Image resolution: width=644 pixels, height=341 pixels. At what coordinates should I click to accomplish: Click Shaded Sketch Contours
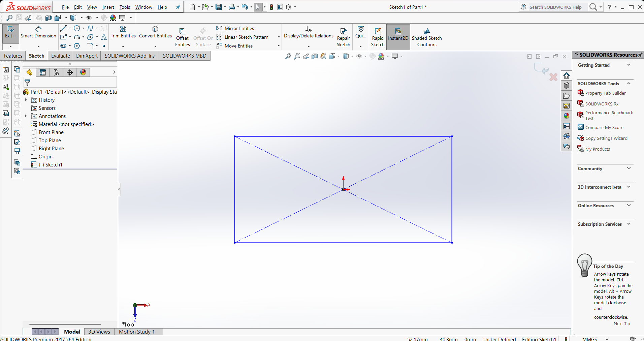427,37
